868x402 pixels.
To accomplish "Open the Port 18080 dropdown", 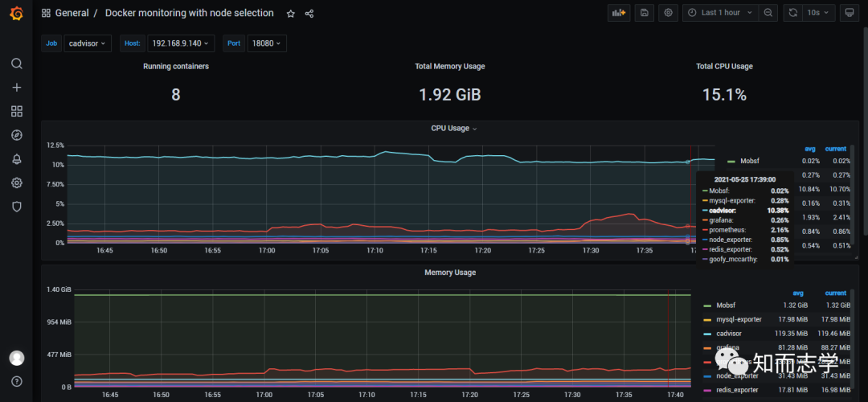I will 266,43.
